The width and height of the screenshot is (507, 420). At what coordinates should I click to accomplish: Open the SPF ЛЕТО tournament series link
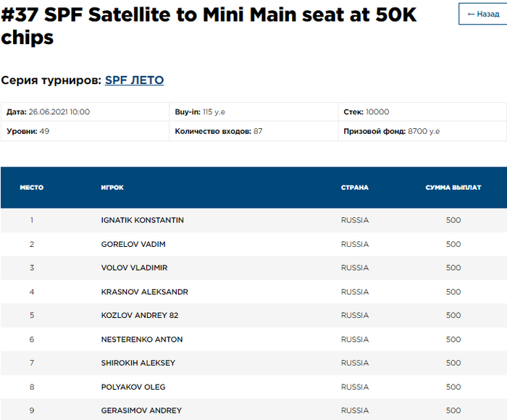[x=134, y=80]
